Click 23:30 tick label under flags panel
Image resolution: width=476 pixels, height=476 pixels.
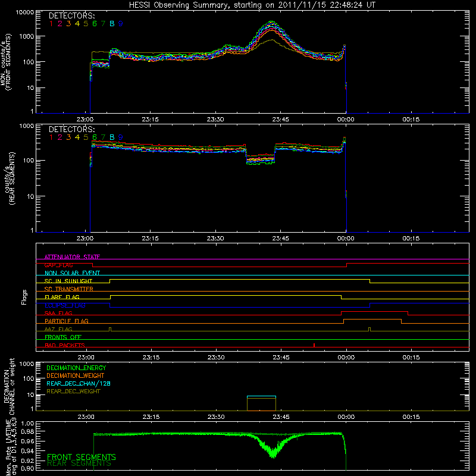pos(216,358)
